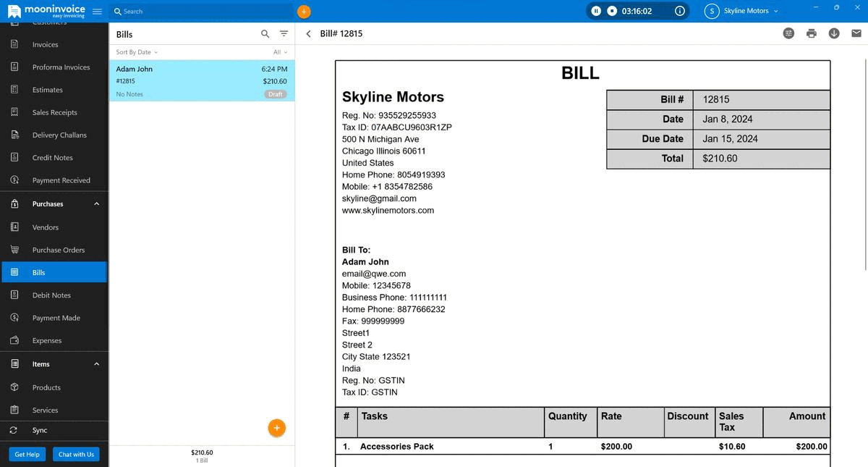Click the Invoices sidebar icon

point(14,44)
